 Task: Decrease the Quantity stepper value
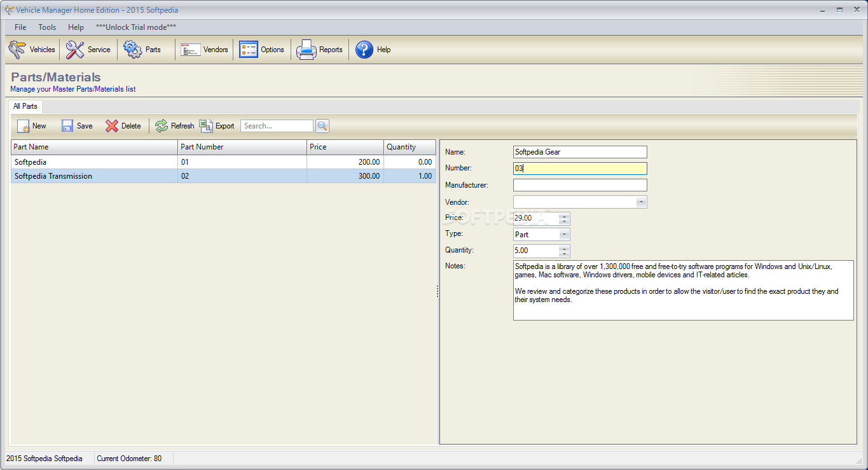pos(564,254)
